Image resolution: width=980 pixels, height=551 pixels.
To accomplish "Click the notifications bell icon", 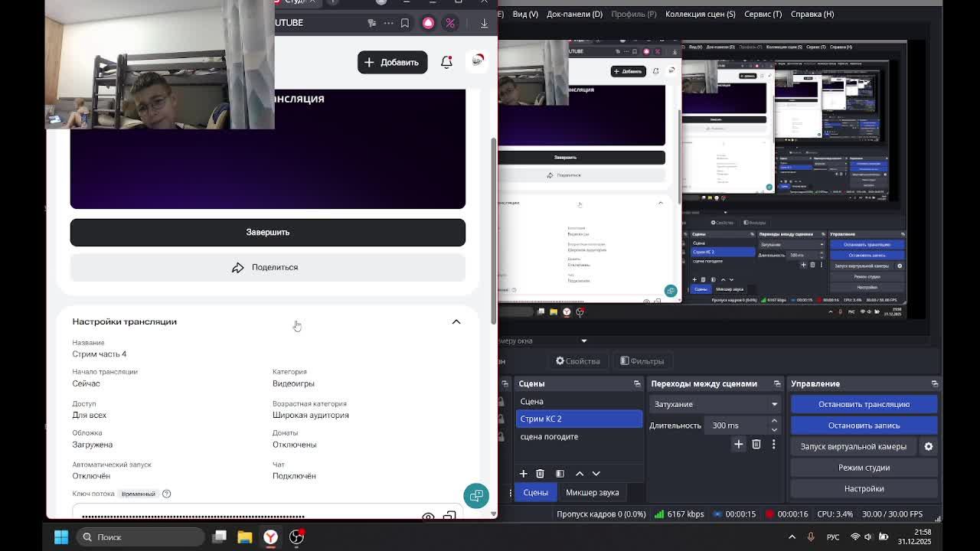I will 446,62.
